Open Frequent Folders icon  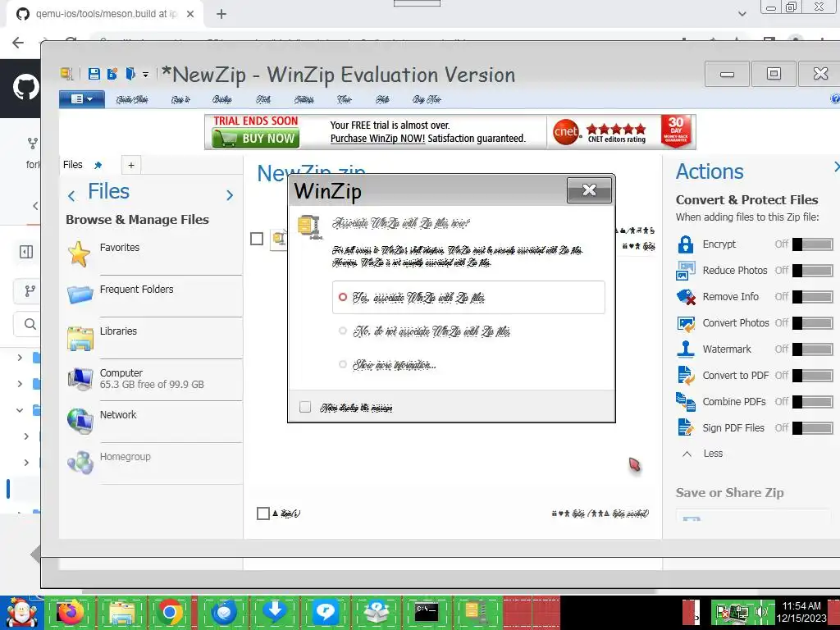pos(80,294)
